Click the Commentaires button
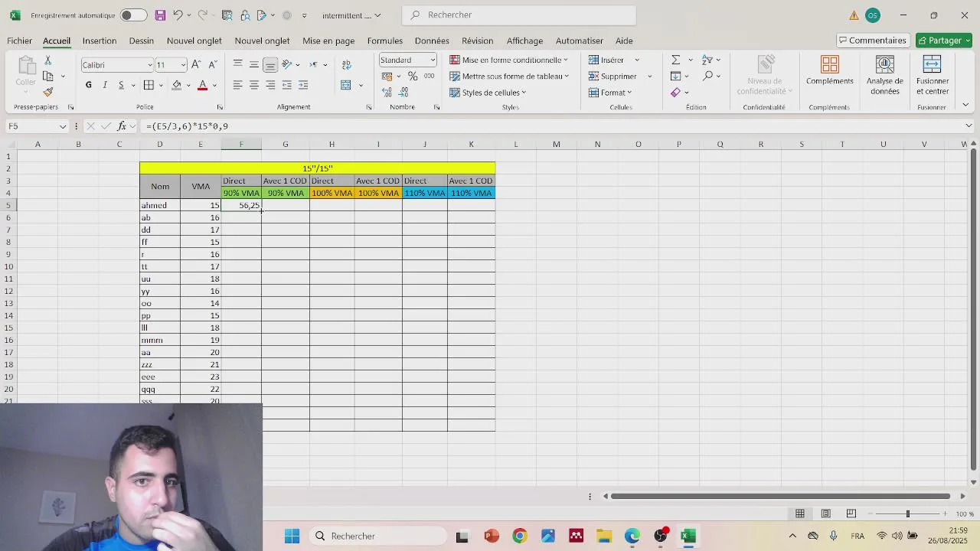Image resolution: width=980 pixels, height=551 pixels. pyautogui.click(x=872, y=41)
